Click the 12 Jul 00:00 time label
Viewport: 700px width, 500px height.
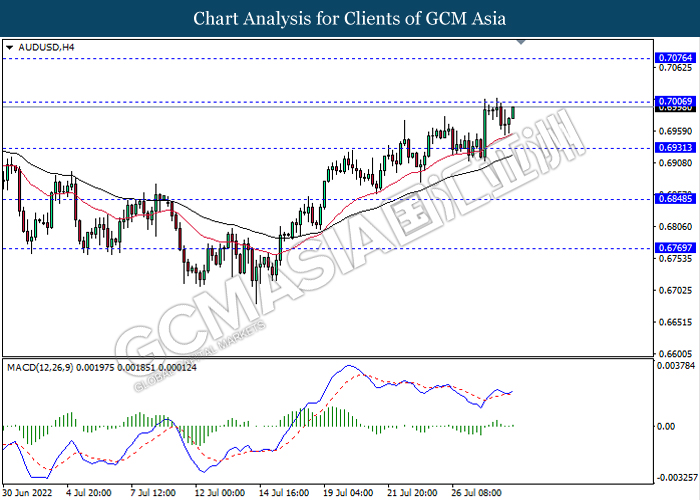coord(220,493)
